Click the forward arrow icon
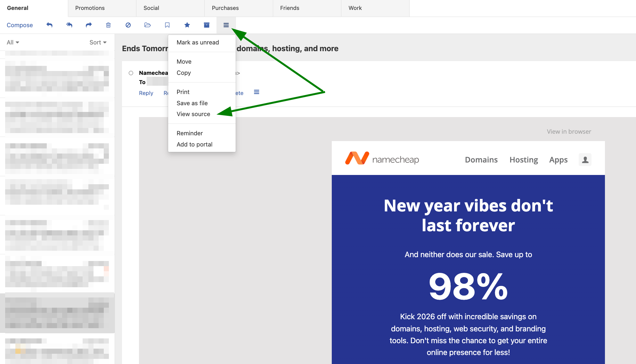Screen dimensions: 636x364 tap(89, 25)
